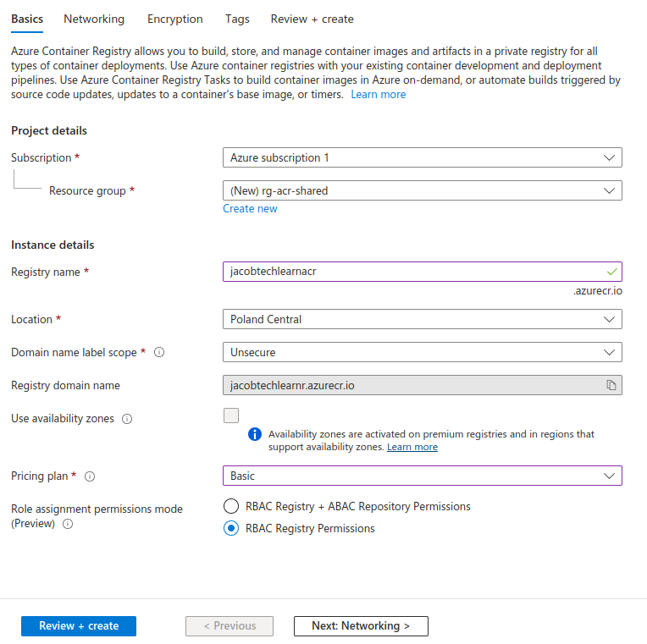The width and height of the screenshot is (647, 644).
Task: Open the Encryption tab
Action: click(x=174, y=19)
